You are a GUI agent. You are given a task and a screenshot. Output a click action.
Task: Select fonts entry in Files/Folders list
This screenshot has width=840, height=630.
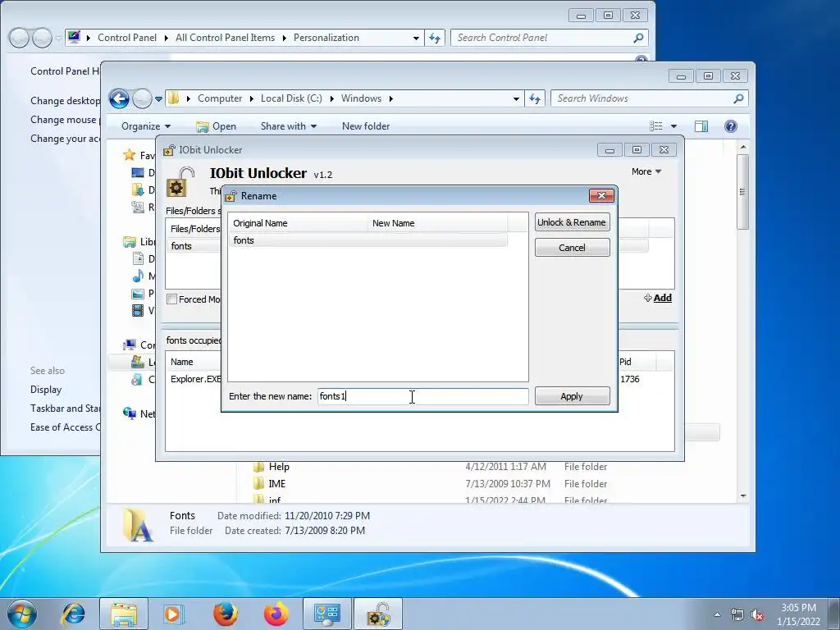[181, 246]
